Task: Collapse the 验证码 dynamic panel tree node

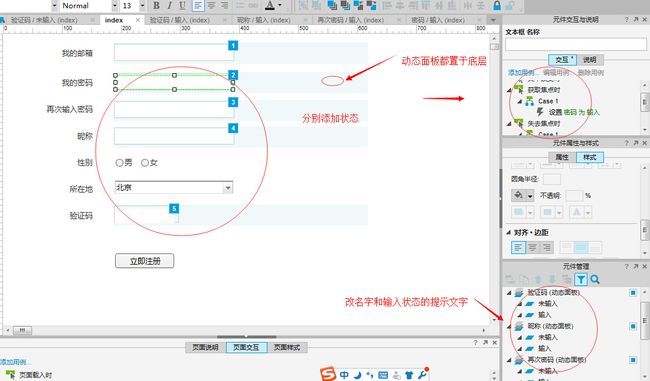Action: click(509, 293)
